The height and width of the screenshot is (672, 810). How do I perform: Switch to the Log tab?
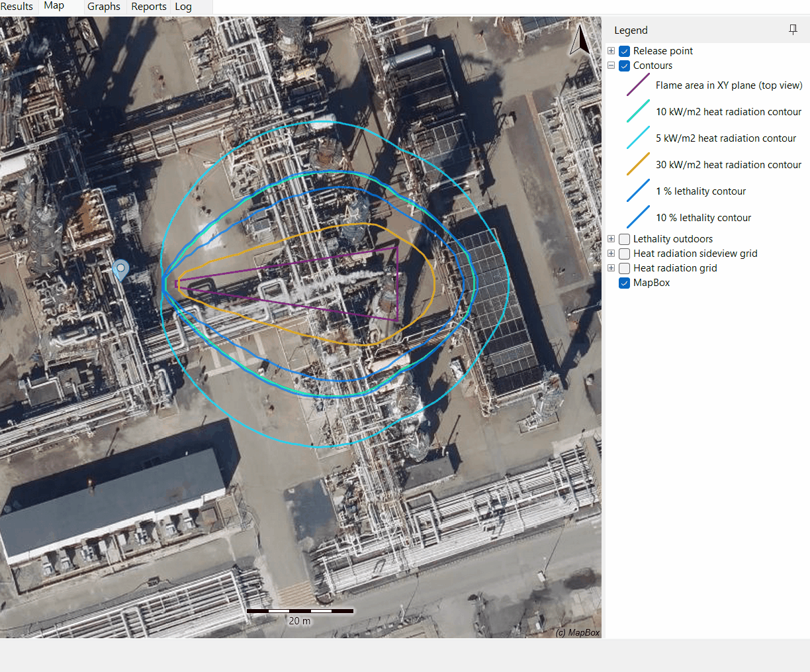(183, 6)
